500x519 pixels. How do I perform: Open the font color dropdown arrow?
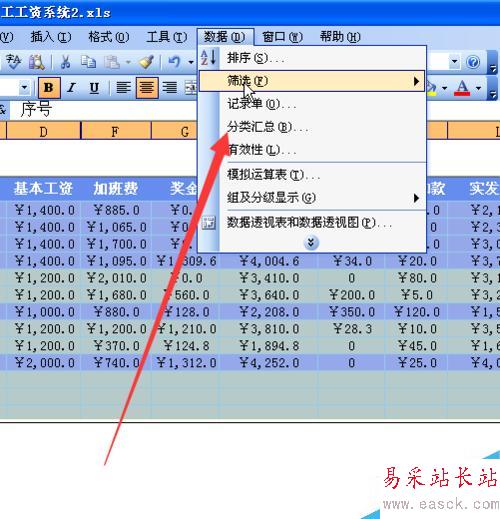[478, 88]
